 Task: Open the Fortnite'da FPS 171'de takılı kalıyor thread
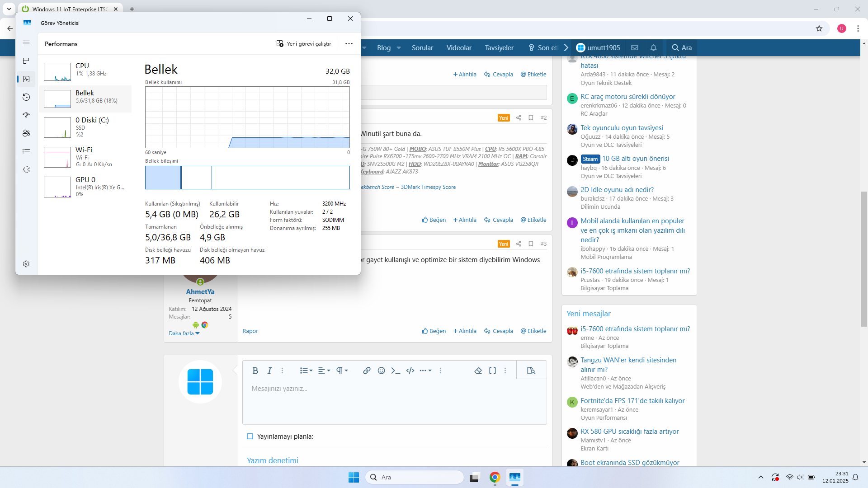(x=632, y=401)
